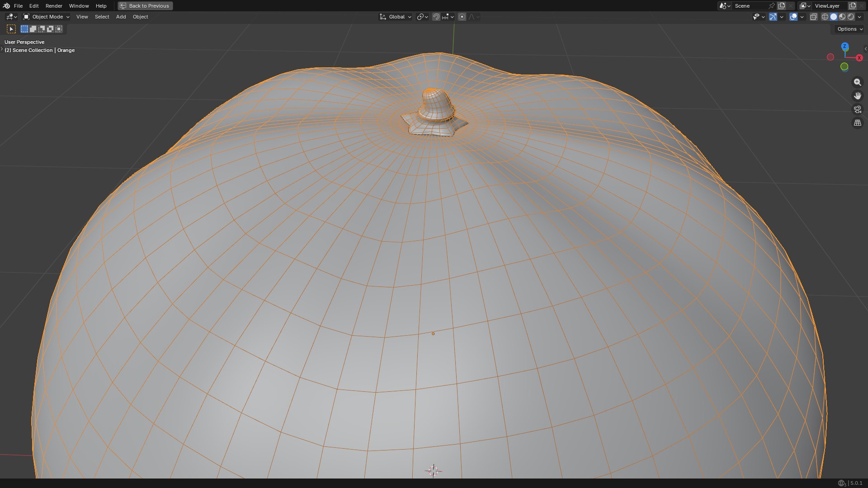The image size is (868, 488).
Task: Open the Render menu
Action: (x=54, y=6)
